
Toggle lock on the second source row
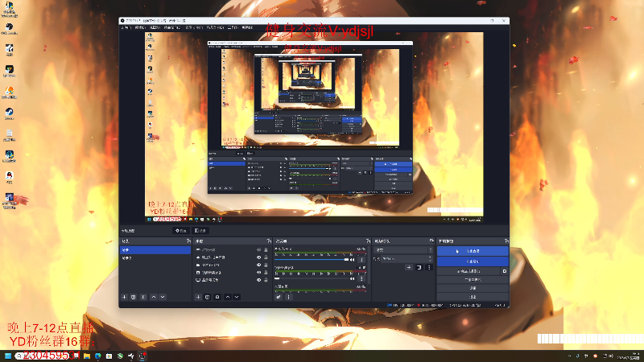coord(266,257)
